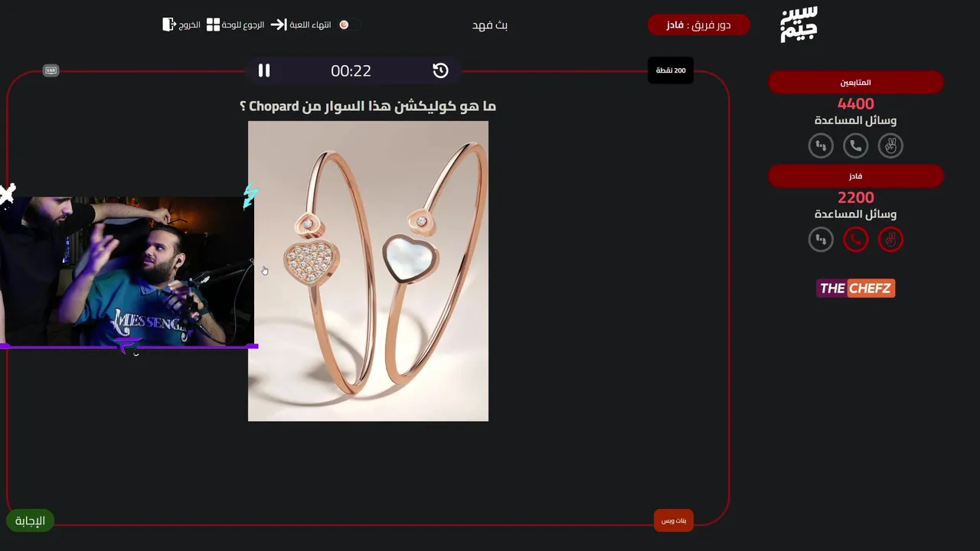980x551 pixels.
Task: Click the end game arrow icon
Action: pos(278,24)
